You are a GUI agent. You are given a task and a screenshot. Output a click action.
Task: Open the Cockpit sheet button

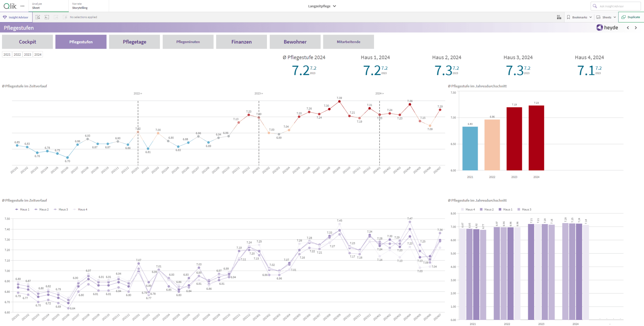[28, 42]
